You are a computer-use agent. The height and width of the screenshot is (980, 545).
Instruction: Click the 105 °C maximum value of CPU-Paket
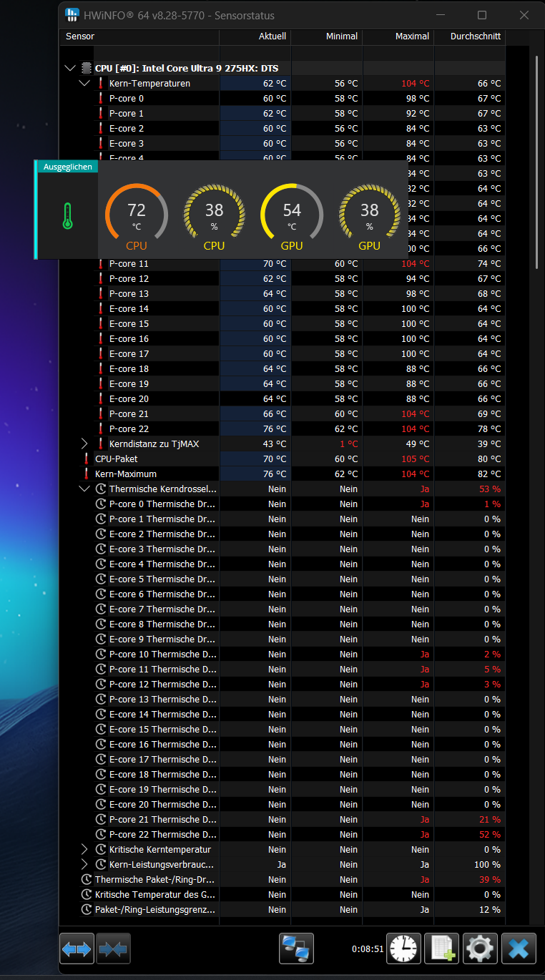tap(416, 459)
